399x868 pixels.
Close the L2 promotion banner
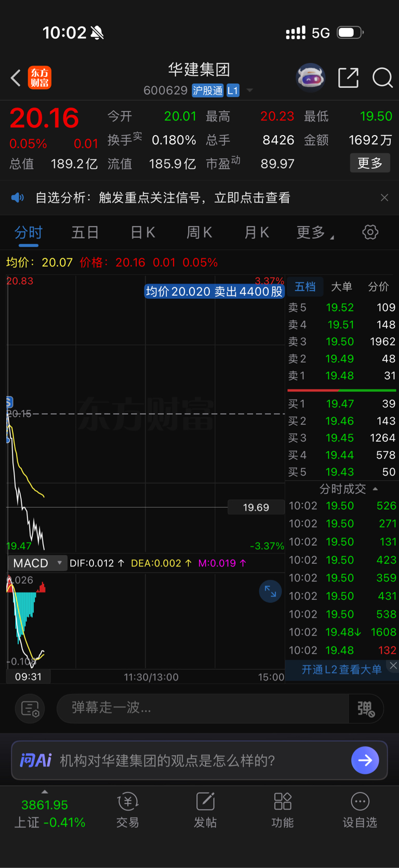point(393,666)
